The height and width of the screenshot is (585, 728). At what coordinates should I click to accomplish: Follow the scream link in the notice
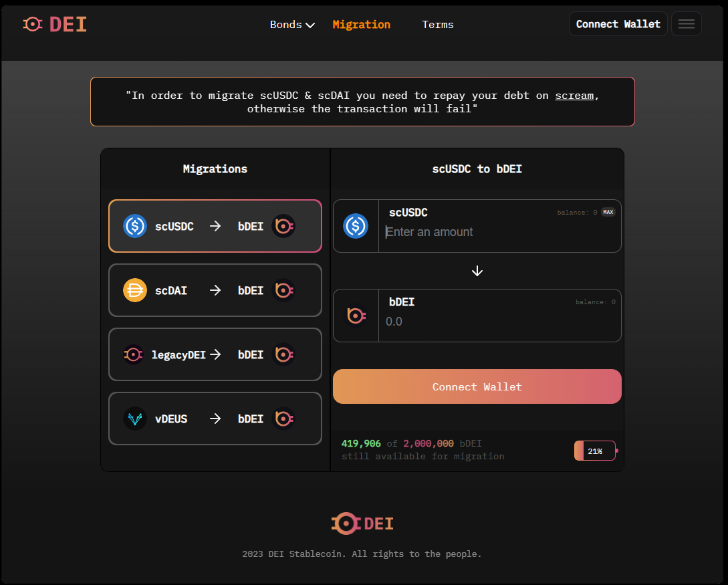click(x=574, y=96)
